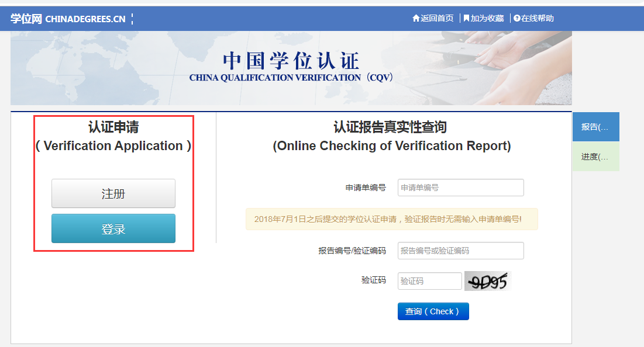This screenshot has height=347, width=644.
Task: Click the 报告编号/验证编码 label
Action: pyautogui.click(x=352, y=251)
